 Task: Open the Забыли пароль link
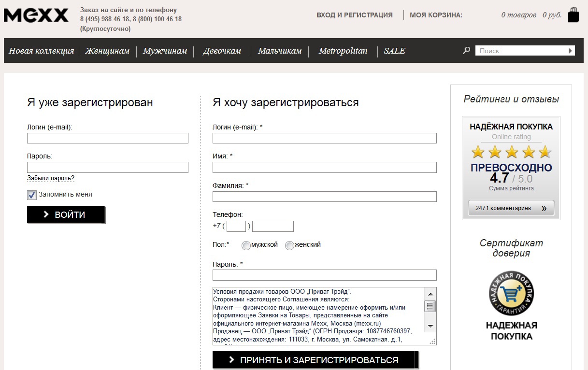click(50, 178)
